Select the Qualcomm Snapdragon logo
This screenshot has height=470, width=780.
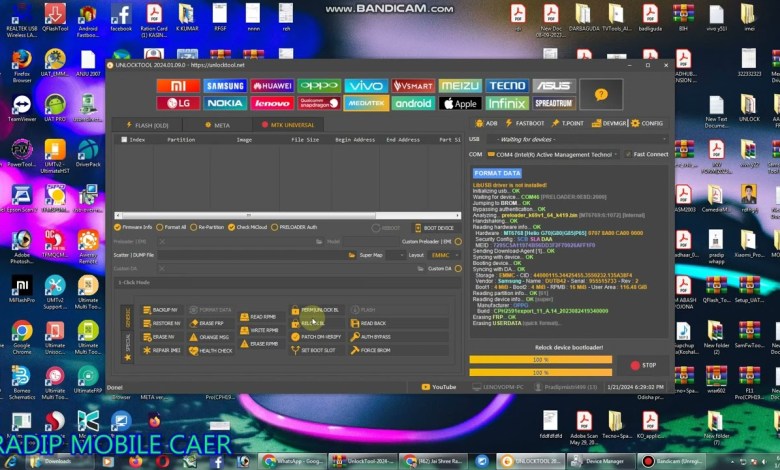click(x=319, y=103)
